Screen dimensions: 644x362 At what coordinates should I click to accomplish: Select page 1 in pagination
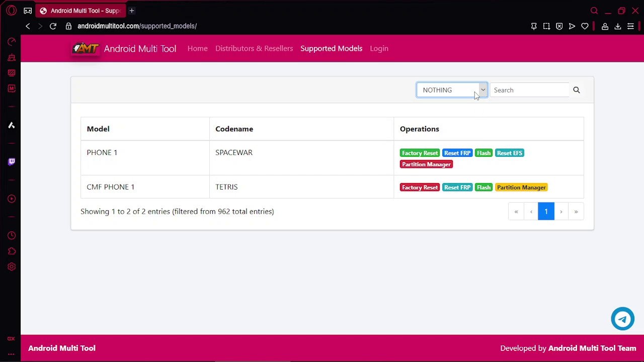coord(546,212)
